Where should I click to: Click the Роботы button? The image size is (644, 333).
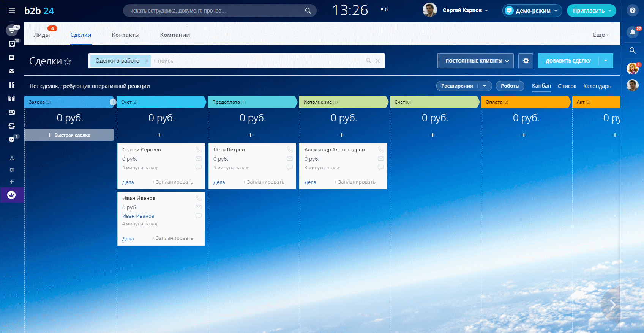510,86
